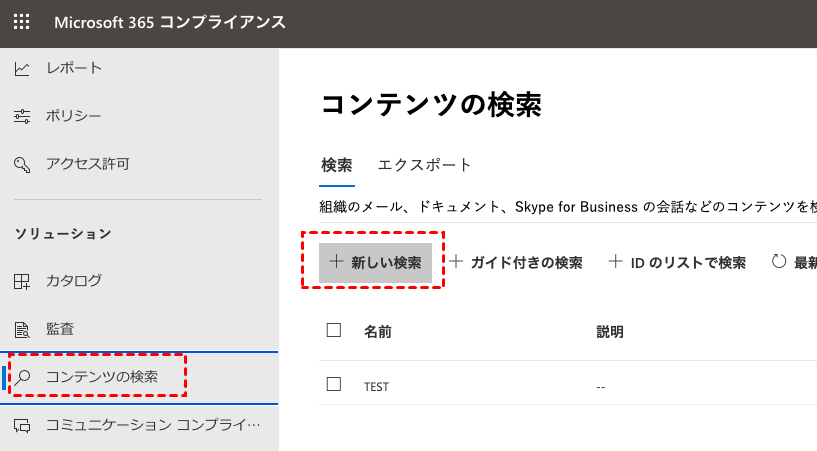Screen dimensions: 817x451
Task: Click the 説明 column header
Action: tap(610, 331)
